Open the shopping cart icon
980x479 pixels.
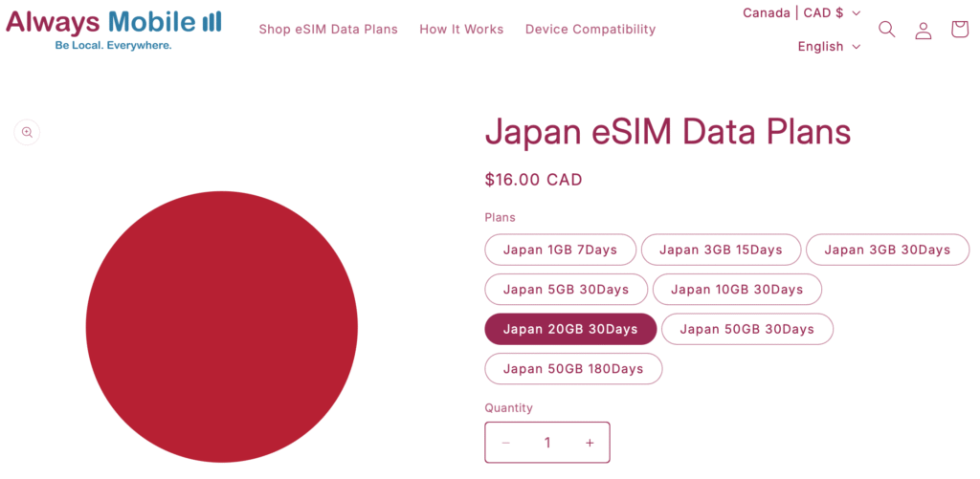(x=960, y=30)
